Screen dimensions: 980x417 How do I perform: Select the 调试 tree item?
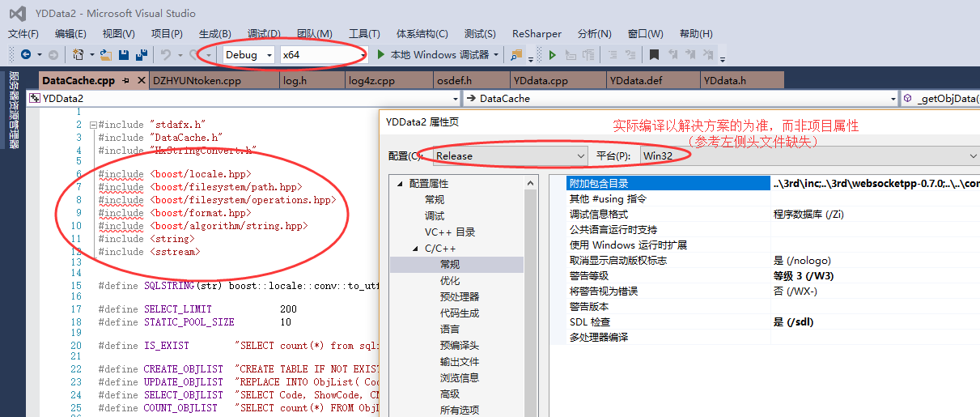pyautogui.click(x=434, y=216)
